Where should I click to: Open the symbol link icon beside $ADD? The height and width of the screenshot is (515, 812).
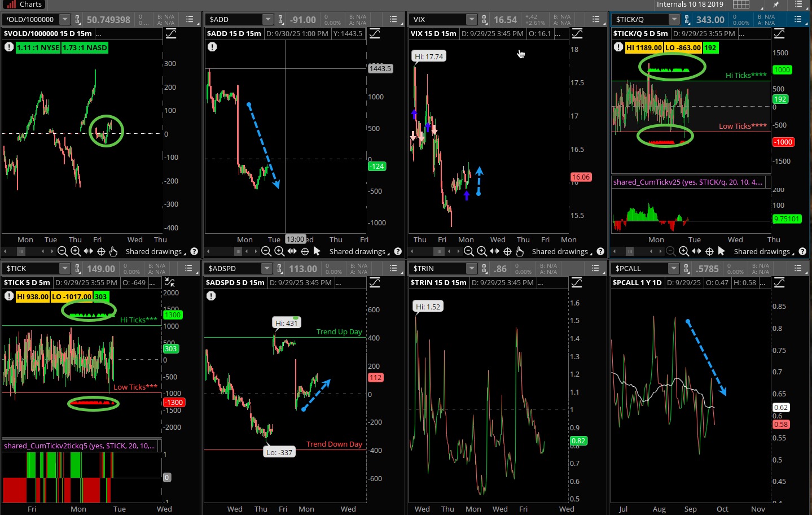tap(282, 20)
